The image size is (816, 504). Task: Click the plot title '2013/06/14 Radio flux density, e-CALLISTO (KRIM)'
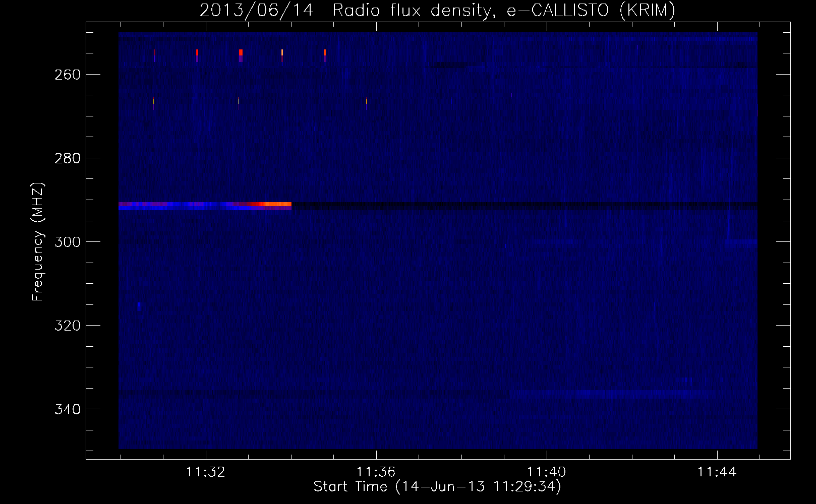[x=437, y=10]
